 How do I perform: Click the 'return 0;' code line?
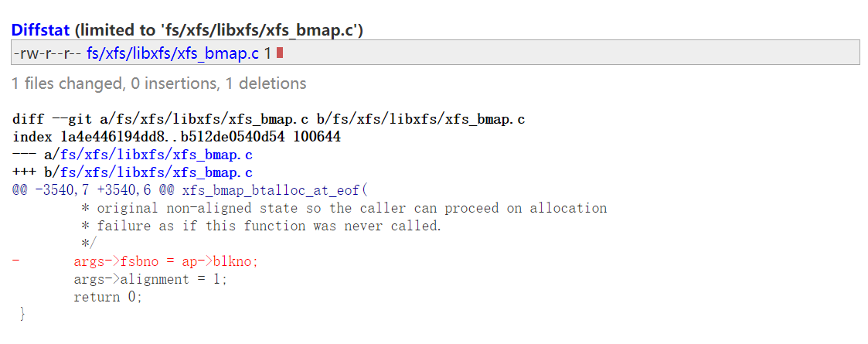coord(108,297)
